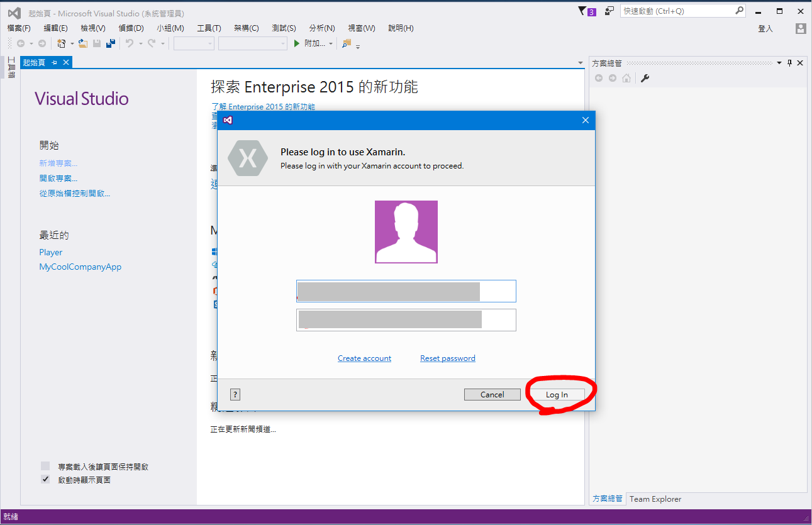Viewport: 812px width, 525px height.
Task: Open the document tab list dropdown arrow
Action: coord(581,63)
